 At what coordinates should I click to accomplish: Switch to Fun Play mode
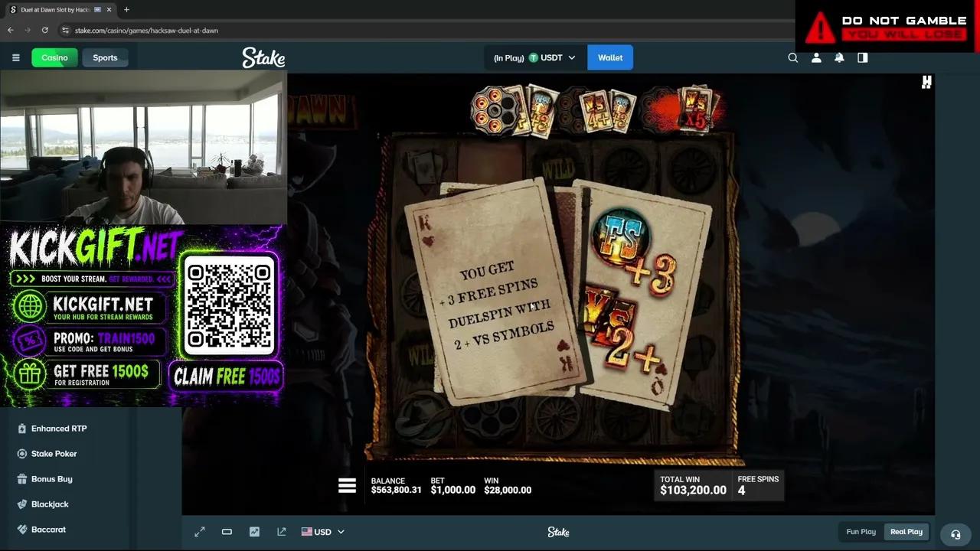[x=861, y=532]
